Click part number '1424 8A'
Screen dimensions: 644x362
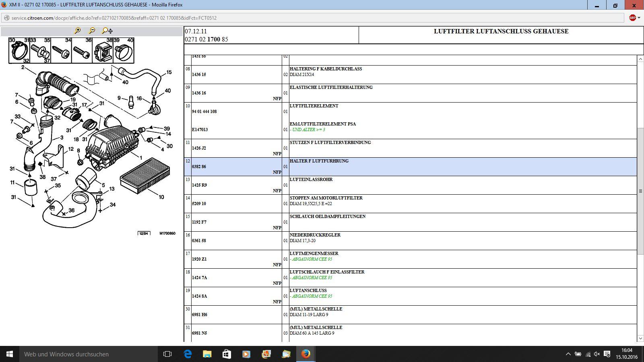pyautogui.click(x=199, y=296)
